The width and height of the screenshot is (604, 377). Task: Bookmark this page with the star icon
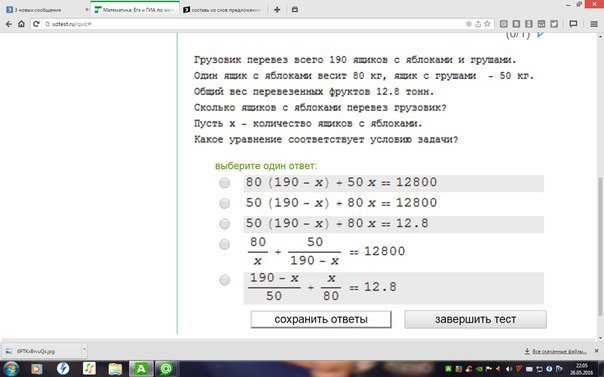click(487, 24)
